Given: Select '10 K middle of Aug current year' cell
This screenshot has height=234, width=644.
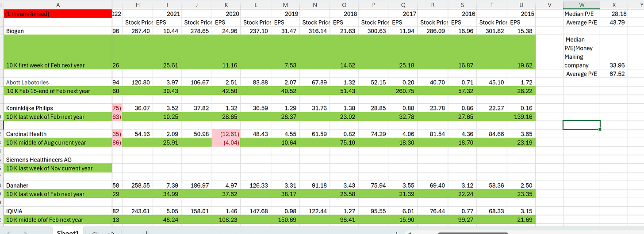Looking at the screenshot, I should pos(59,143).
